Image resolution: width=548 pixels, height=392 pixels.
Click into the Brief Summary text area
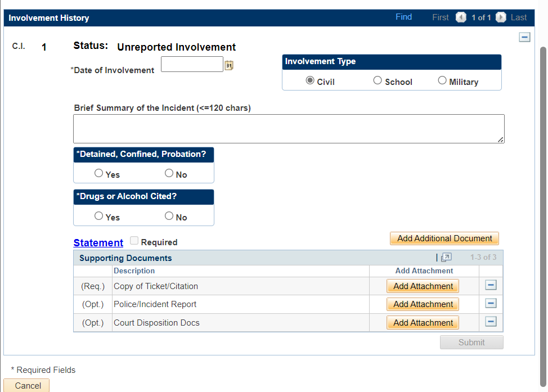[288, 129]
